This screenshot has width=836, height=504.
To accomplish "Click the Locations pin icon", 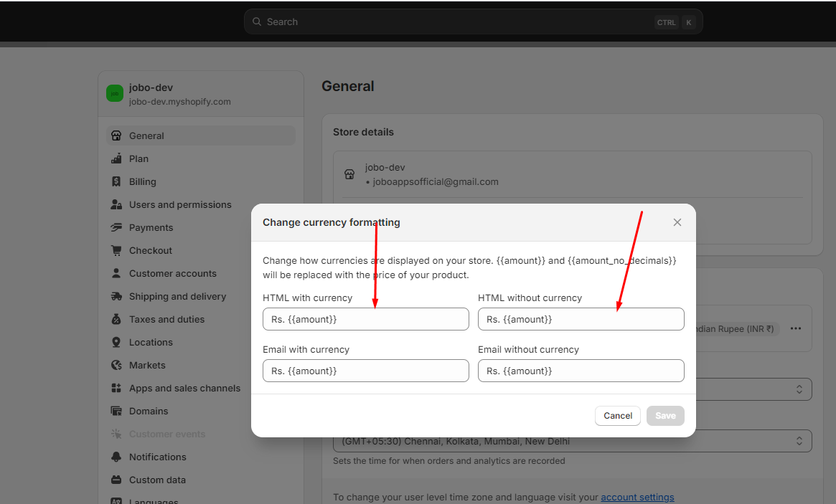I will (116, 342).
